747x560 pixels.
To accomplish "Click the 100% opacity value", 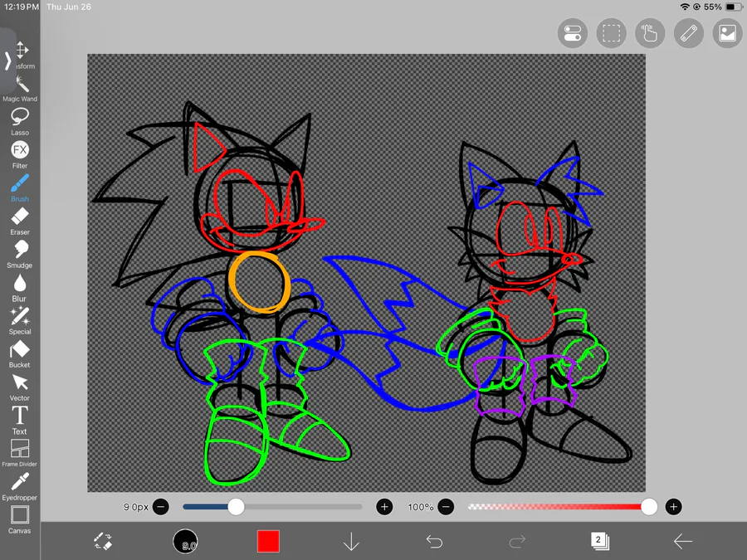I will pos(421,507).
